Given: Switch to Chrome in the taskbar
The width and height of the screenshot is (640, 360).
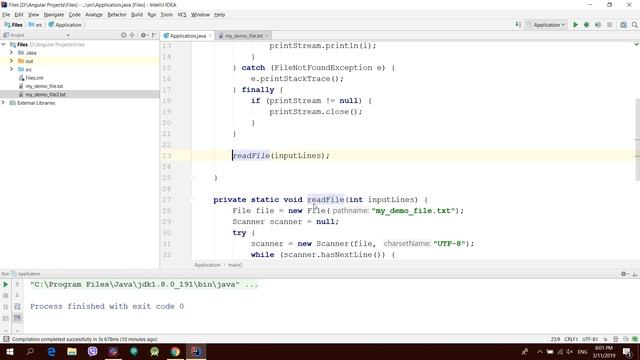Looking at the screenshot, I should (175, 351).
